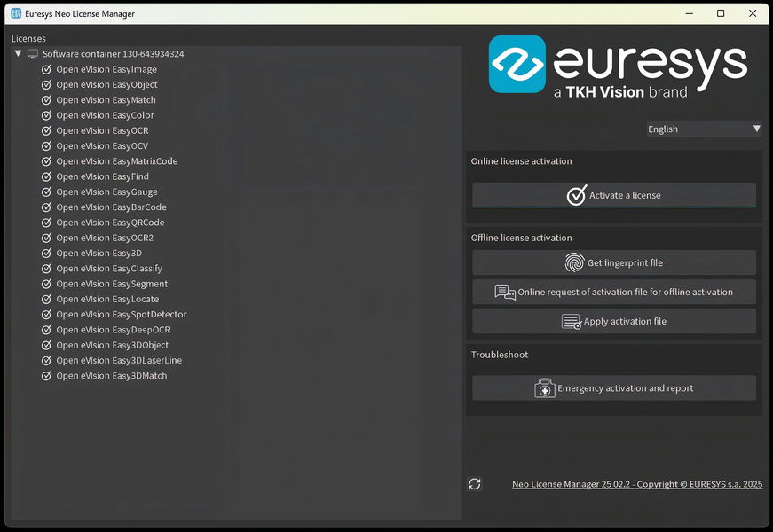This screenshot has height=532, width=773.
Task: Click the checkmark badge beside Open eVision EasyImage
Action: coord(46,68)
